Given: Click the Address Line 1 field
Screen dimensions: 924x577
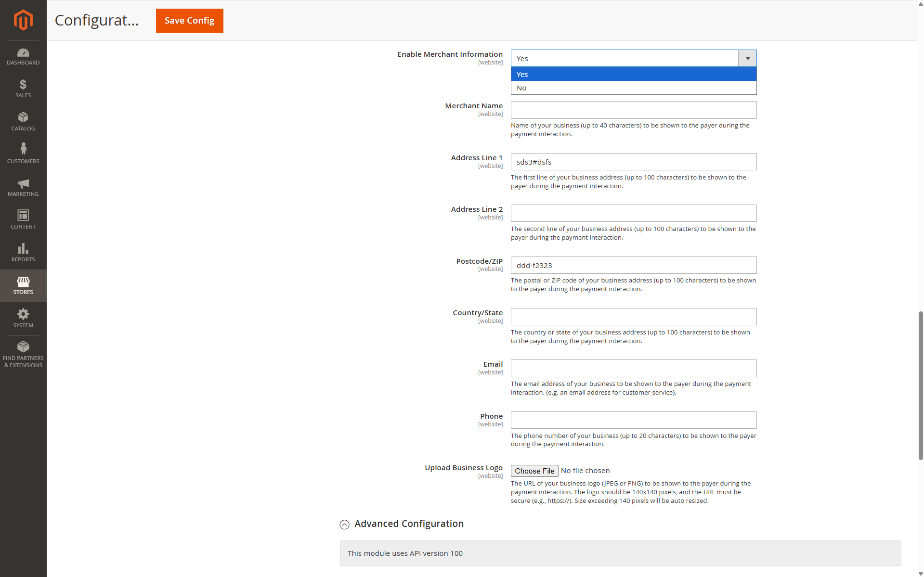Looking at the screenshot, I should 634,162.
